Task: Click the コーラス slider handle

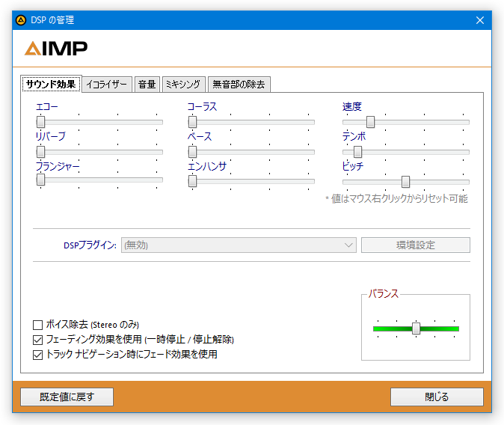Action: point(192,122)
